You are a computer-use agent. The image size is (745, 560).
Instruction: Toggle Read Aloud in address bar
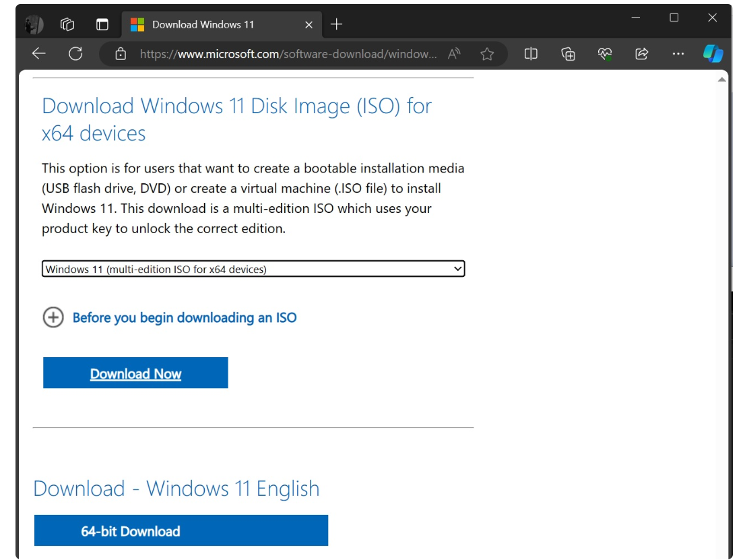pos(454,54)
